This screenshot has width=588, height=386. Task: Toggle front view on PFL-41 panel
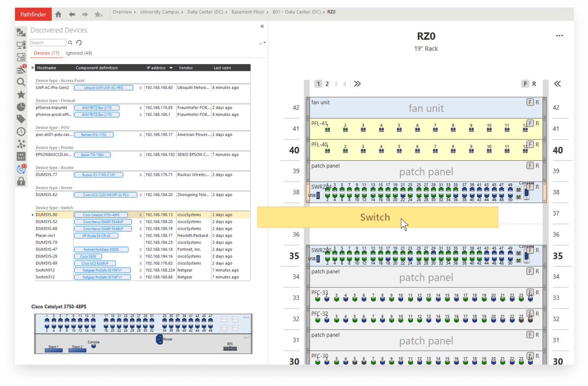[530, 123]
